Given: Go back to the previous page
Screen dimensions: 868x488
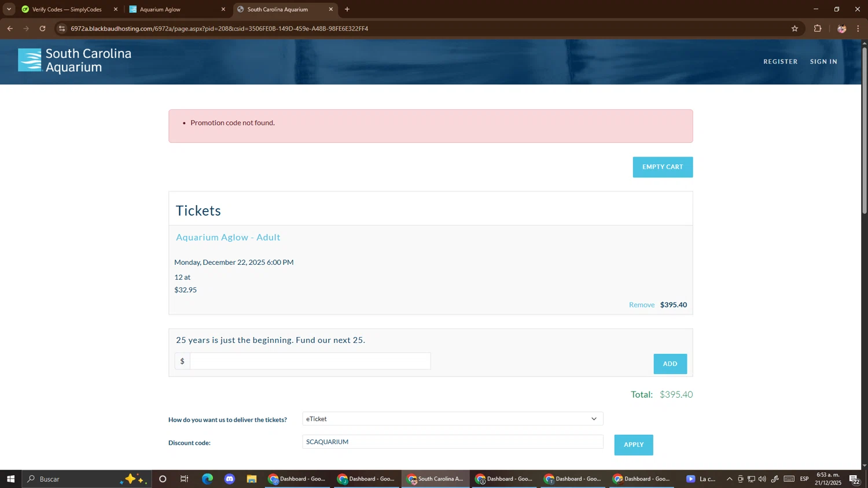Looking at the screenshot, I should [x=10, y=28].
